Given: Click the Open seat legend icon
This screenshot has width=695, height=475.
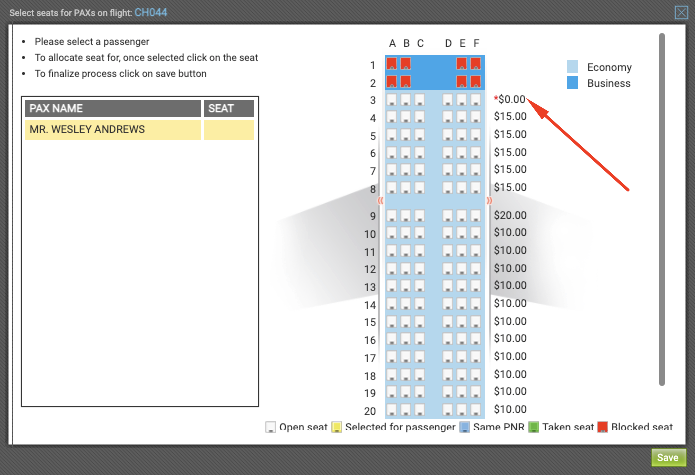Looking at the screenshot, I should [x=270, y=427].
